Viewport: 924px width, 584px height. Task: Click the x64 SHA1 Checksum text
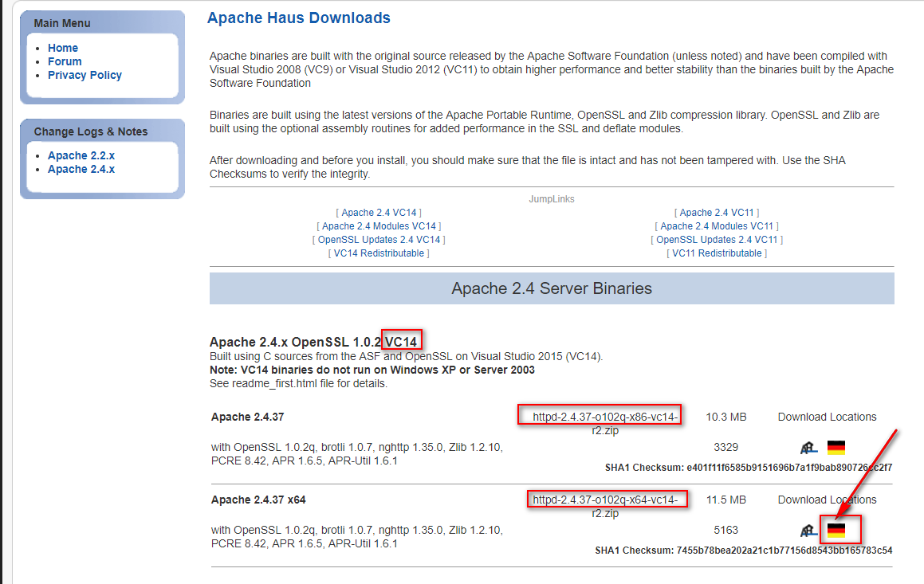click(x=744, y=551)
